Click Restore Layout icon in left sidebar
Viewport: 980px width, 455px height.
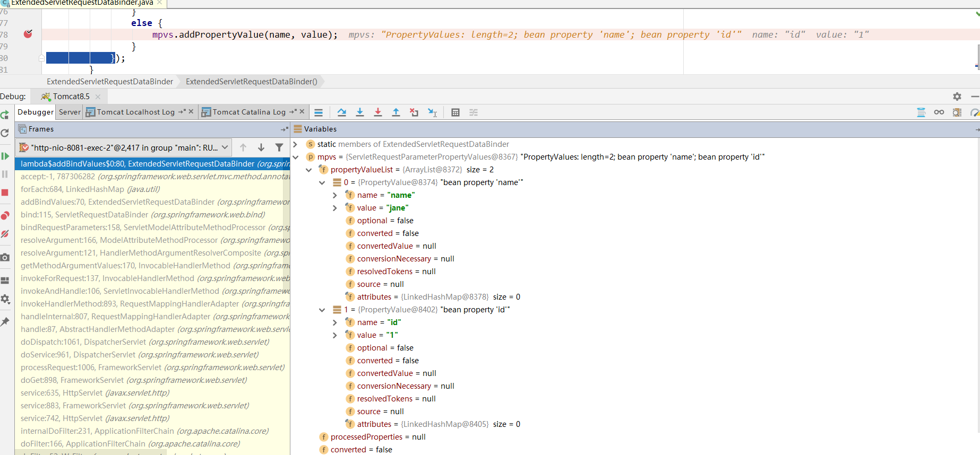click(x=5, y=281)
